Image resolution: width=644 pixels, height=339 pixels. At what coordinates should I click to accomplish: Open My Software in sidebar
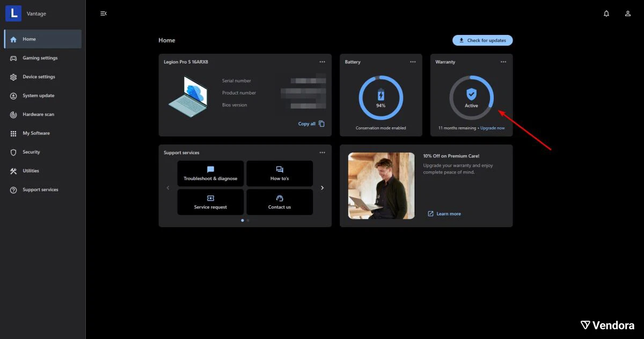(43, 133)
